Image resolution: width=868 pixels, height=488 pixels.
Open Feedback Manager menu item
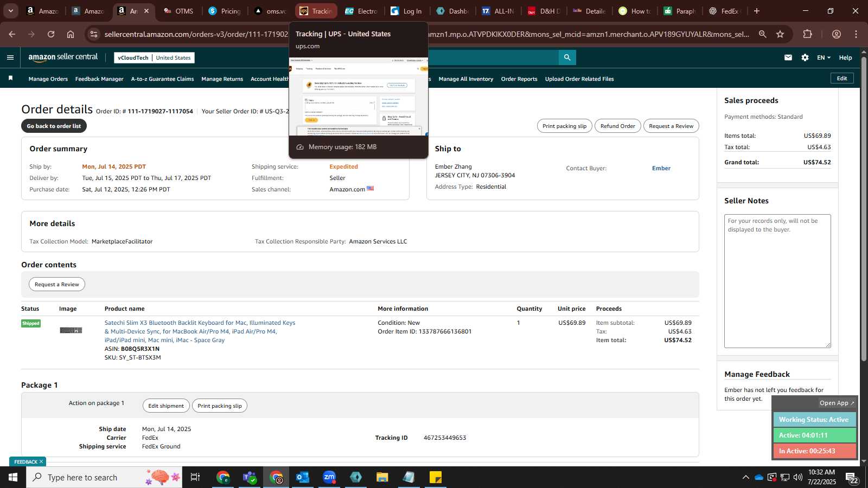99,79
